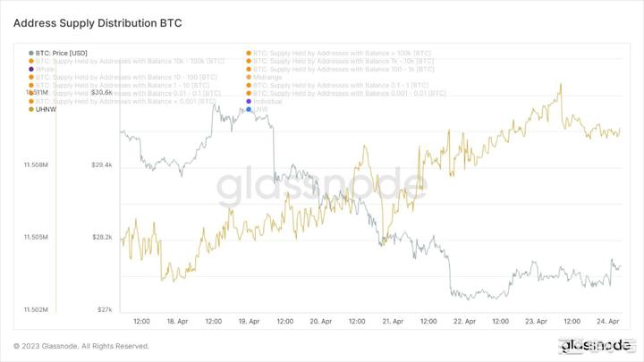Click the orange dot beside Midrange

[249, 77]
